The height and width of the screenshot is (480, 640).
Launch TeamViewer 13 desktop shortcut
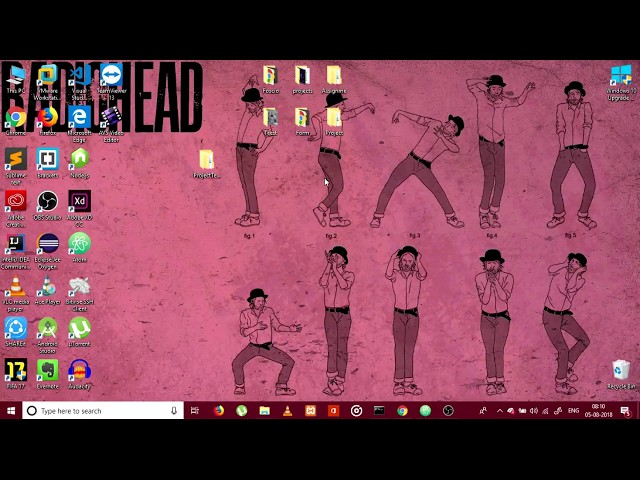pos(111,82)
